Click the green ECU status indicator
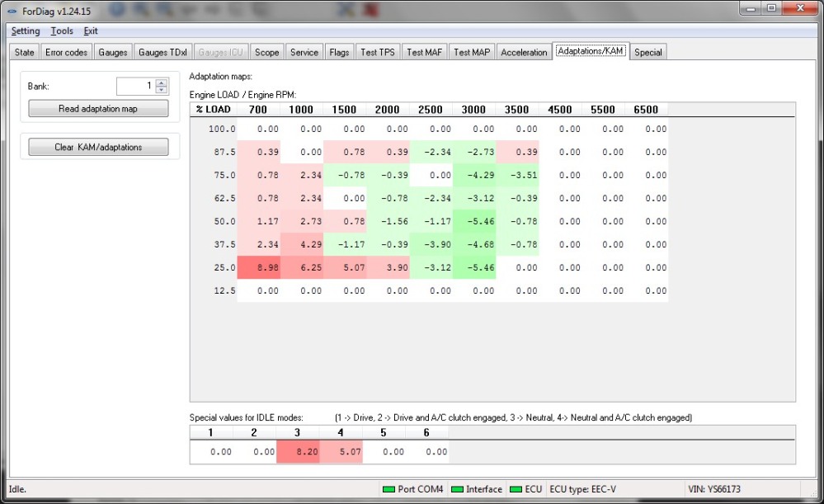This screenshot has width=824, height=504. 517,489
